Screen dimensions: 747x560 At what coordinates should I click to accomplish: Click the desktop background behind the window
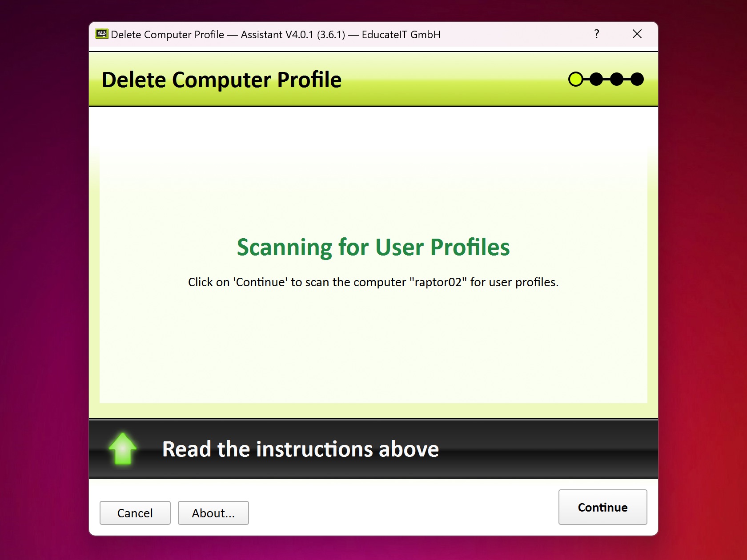point(44,280)
